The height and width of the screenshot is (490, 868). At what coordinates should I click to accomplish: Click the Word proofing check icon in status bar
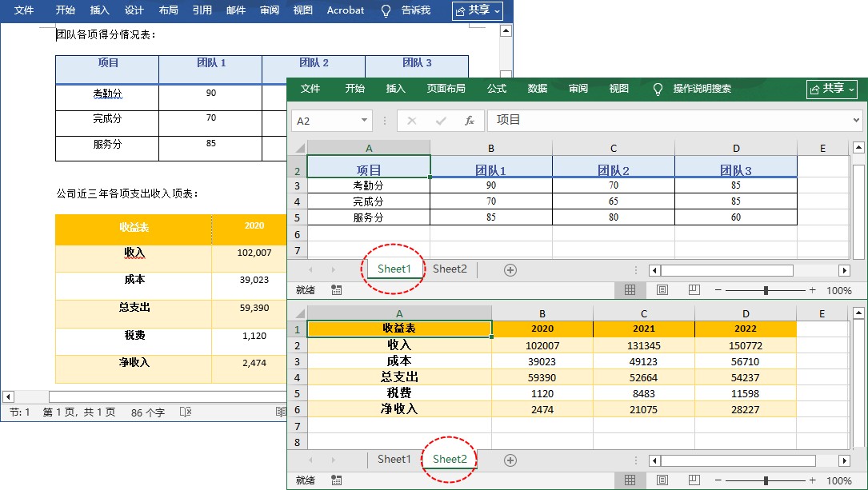click(186, 412)
